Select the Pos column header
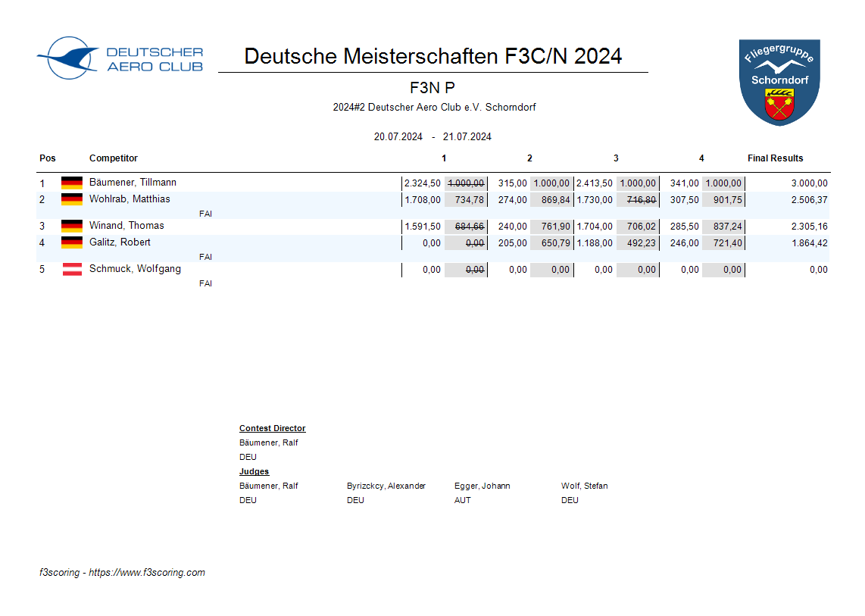 (48, 158)
